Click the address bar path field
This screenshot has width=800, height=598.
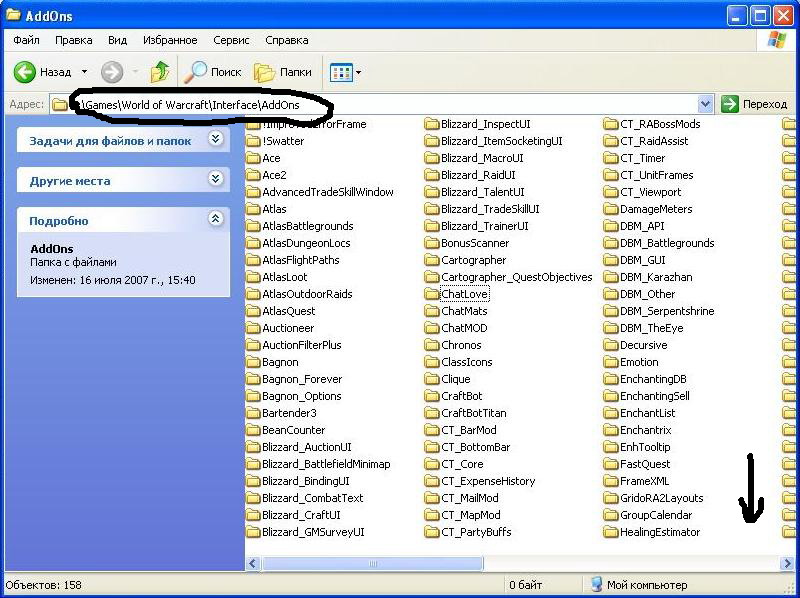tap(375, 105)
